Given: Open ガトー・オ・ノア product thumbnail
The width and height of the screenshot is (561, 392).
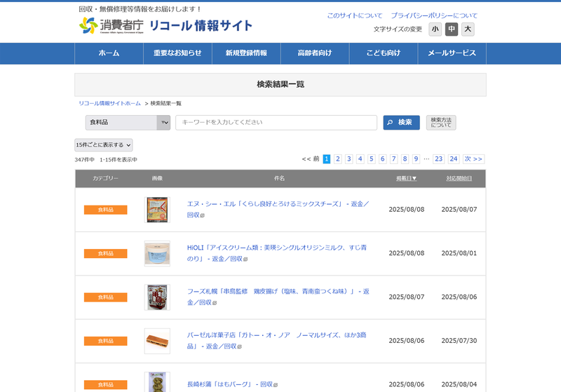Looking at the screenshot, I should [157, 342].
